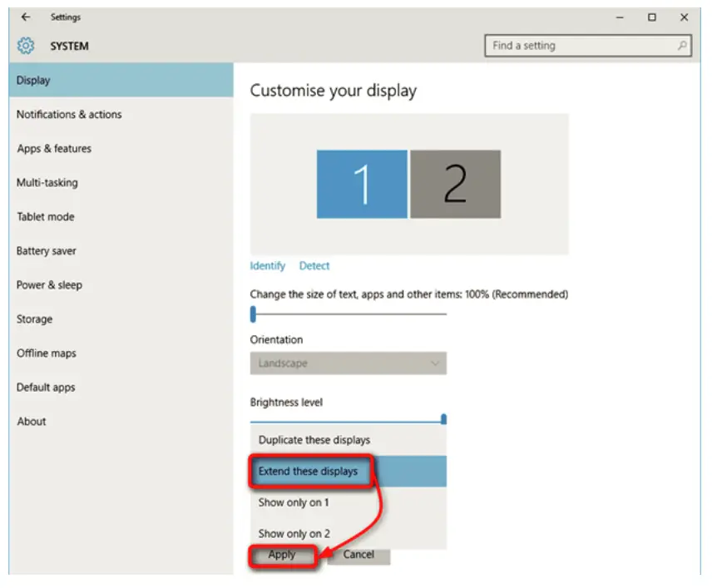Switch to the Apps & features section
This screenshot has height=588, width=712.
click(x=56, y=148)
